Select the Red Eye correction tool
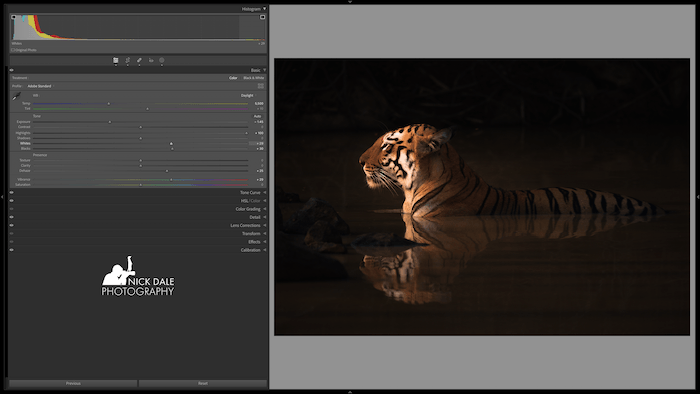Viewport: 700px width, 394px height. (x=151, y=60)
